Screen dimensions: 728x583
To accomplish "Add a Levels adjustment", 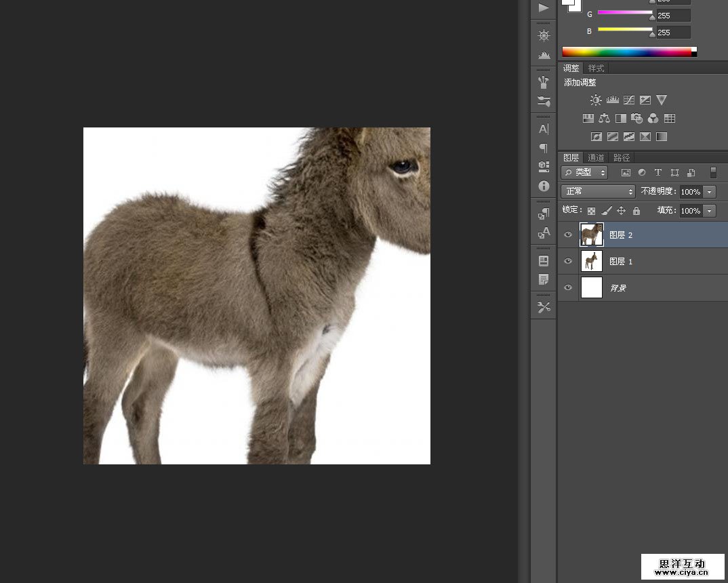I will pyautogui.click(x=612, y=100).
